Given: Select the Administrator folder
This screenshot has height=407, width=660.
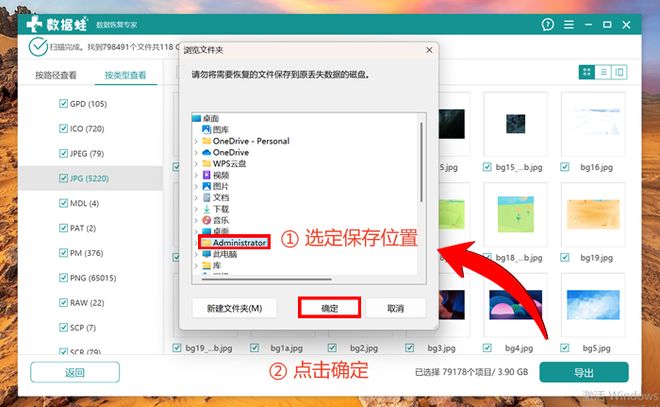Looking at the screenshot, I should 234,243.
